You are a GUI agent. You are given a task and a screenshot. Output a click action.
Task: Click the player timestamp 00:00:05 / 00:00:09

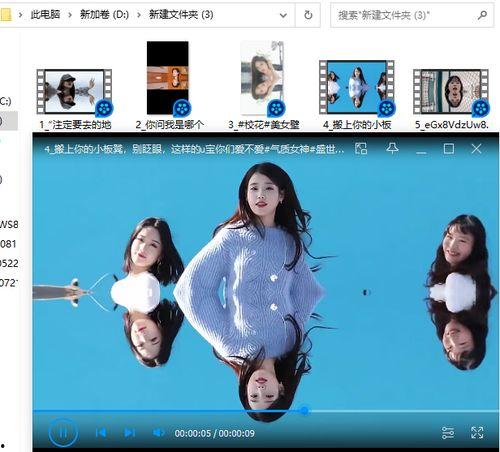pyautogui.click(x=214, y=433)
